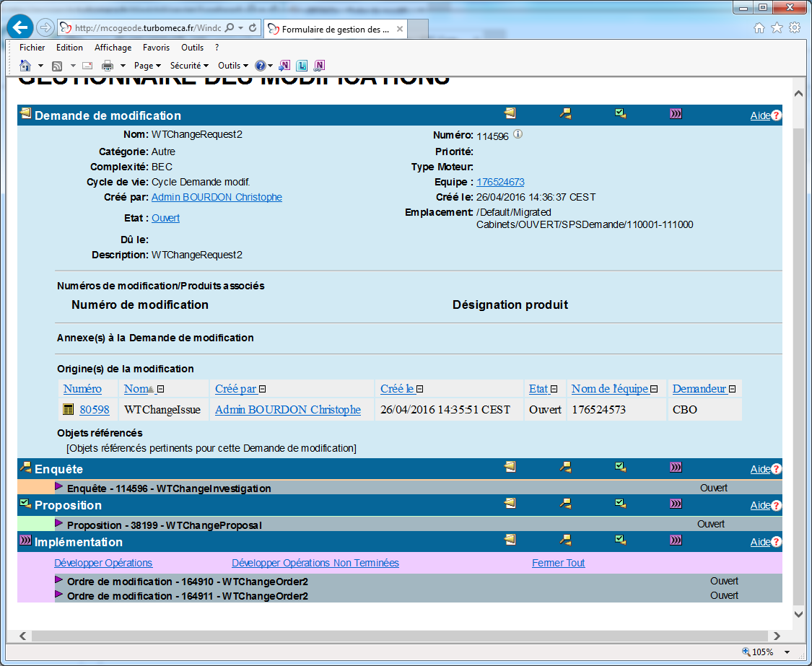Click the Proposition icon in the Enquête header bar
The height and width of the screenshot is (666, 812).
(x=620, y=468)
